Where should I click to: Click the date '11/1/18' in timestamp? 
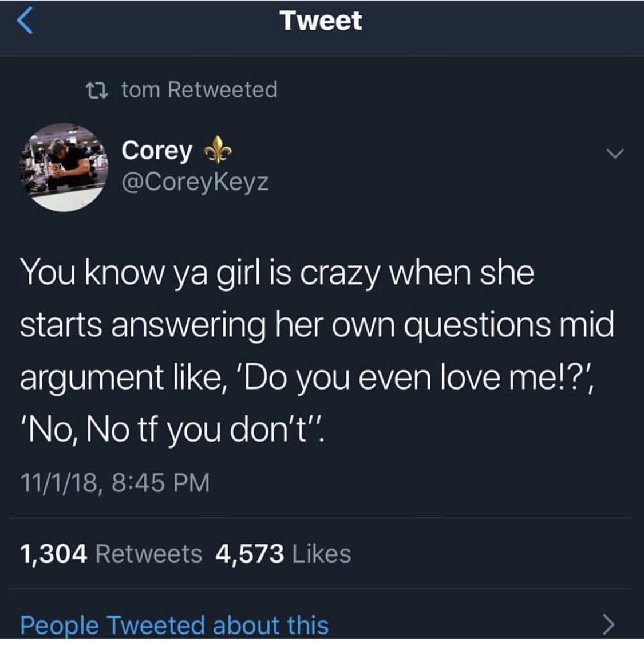59,483
